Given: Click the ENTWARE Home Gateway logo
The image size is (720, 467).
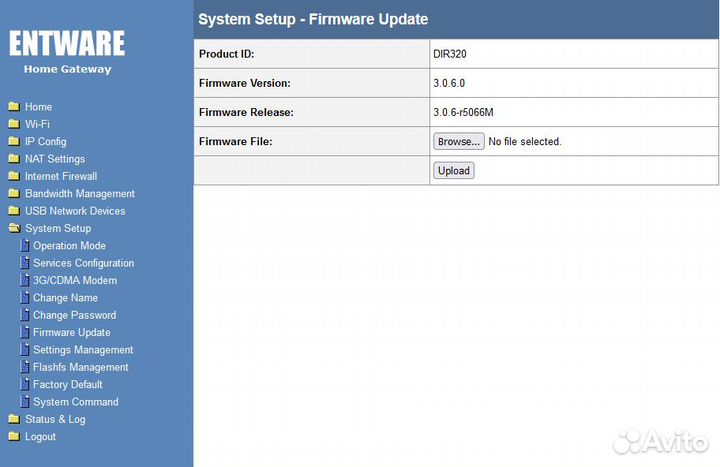Looking at the screenshot, I should [67, 50].
